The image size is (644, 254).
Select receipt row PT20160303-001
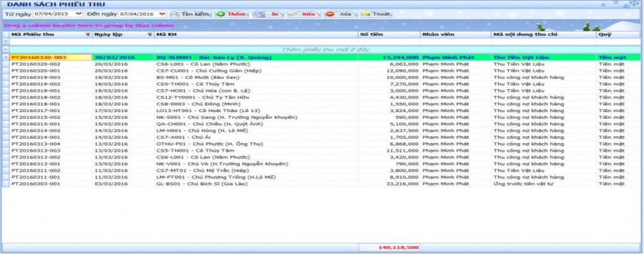click(x=49, y=183)
